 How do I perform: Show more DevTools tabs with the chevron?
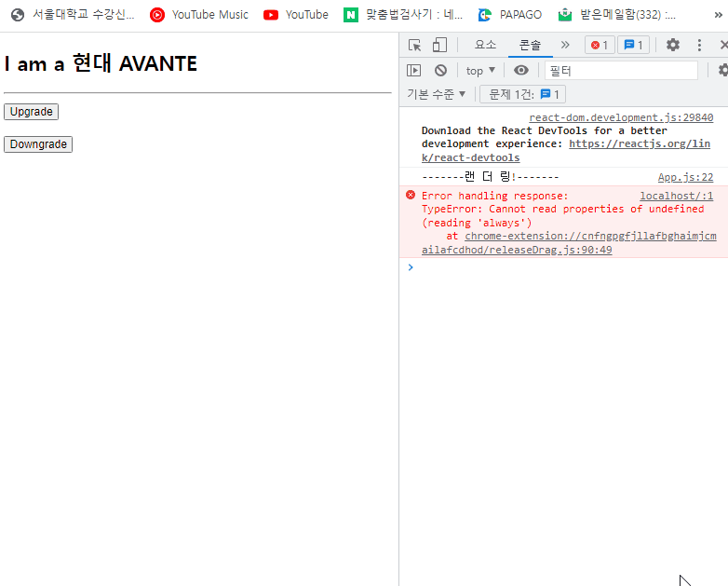coord(565,45)
